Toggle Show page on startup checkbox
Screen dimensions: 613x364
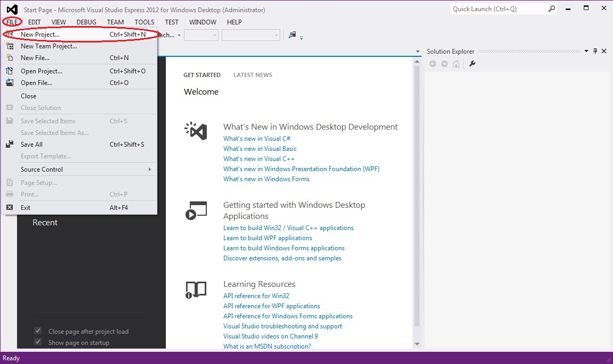[38, 342]
